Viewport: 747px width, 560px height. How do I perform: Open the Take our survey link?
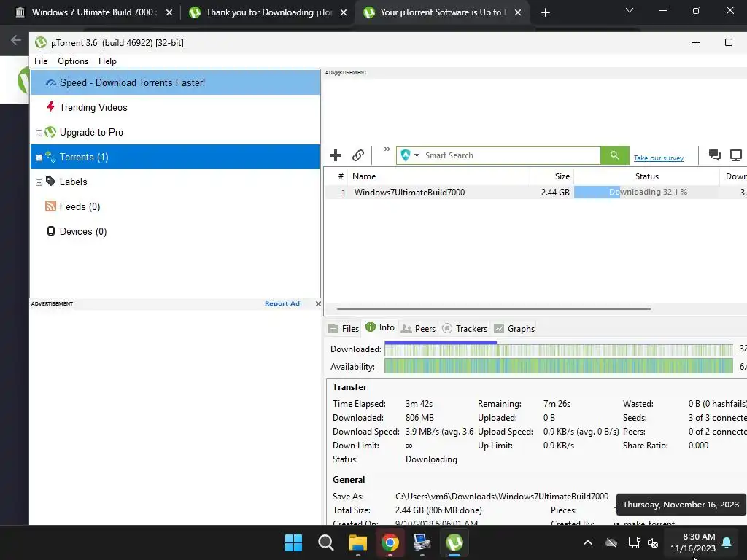point(659,158)
